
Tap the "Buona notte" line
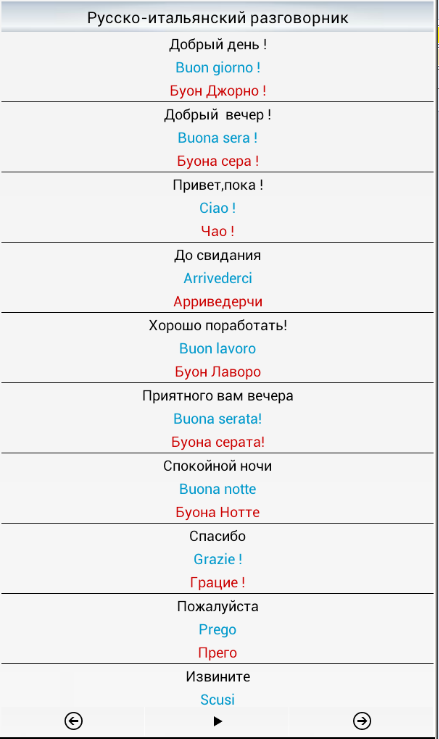click(217, 489)
